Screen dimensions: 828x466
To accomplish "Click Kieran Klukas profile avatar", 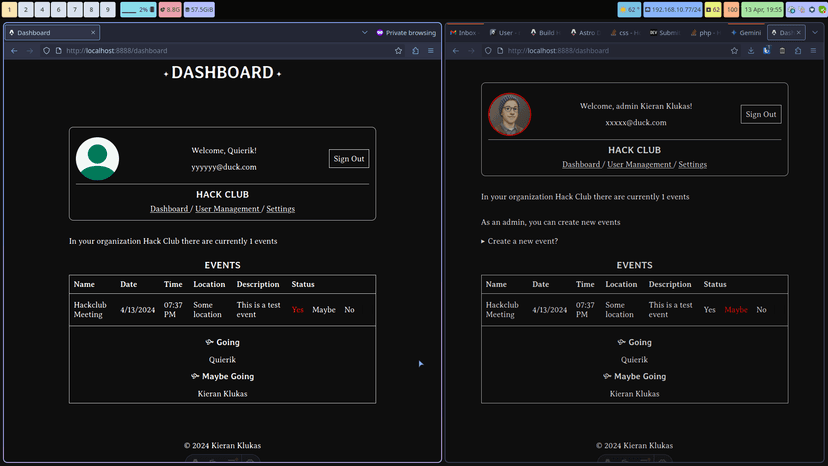I will pyautogui.click(x=510, y=114).
